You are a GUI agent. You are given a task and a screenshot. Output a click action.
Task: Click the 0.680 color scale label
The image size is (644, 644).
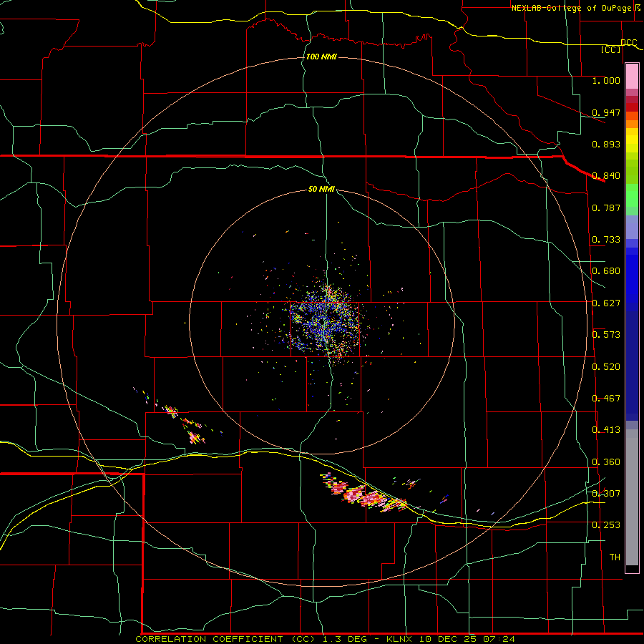click(606, 270)
